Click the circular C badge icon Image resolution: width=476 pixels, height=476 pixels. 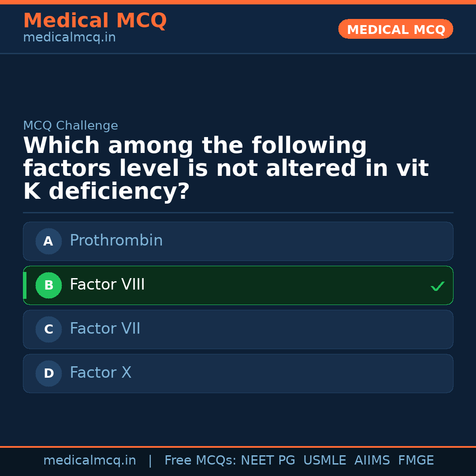click(48, 329)
